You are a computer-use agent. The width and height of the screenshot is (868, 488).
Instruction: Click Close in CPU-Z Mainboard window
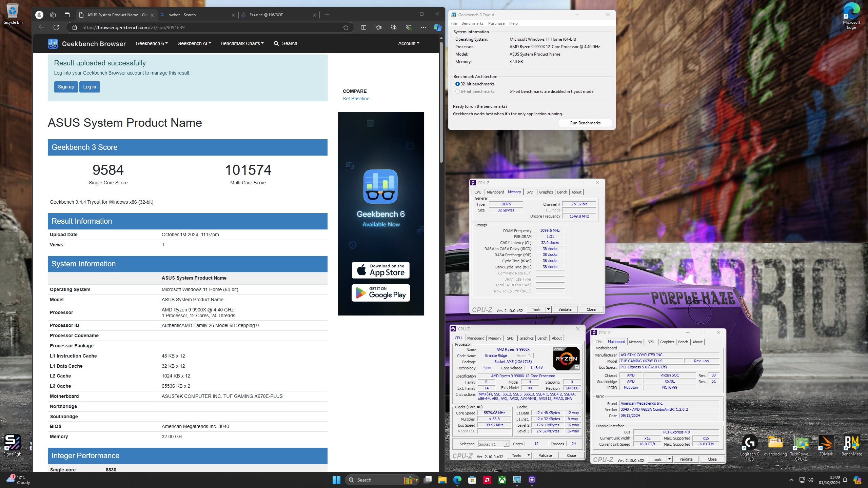click(x=712, y=459)
